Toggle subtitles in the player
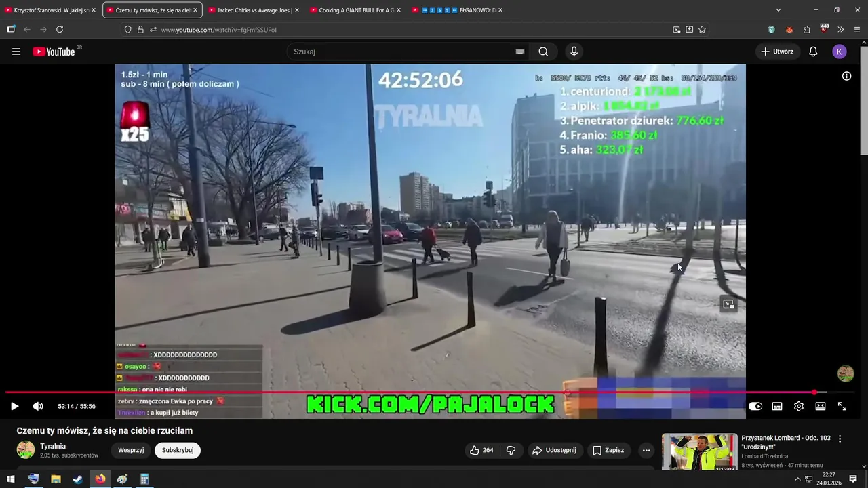 [x=777, y=406]
